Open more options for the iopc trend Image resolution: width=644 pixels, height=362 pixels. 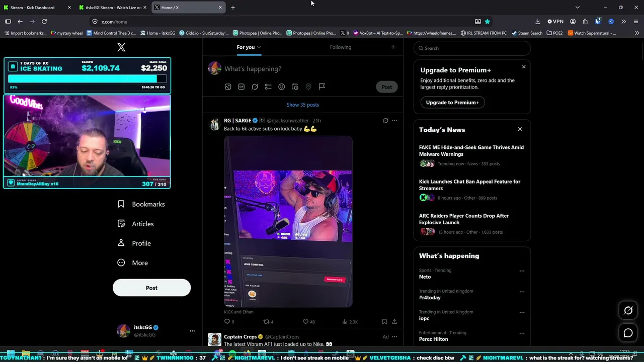tap(522, 312)
